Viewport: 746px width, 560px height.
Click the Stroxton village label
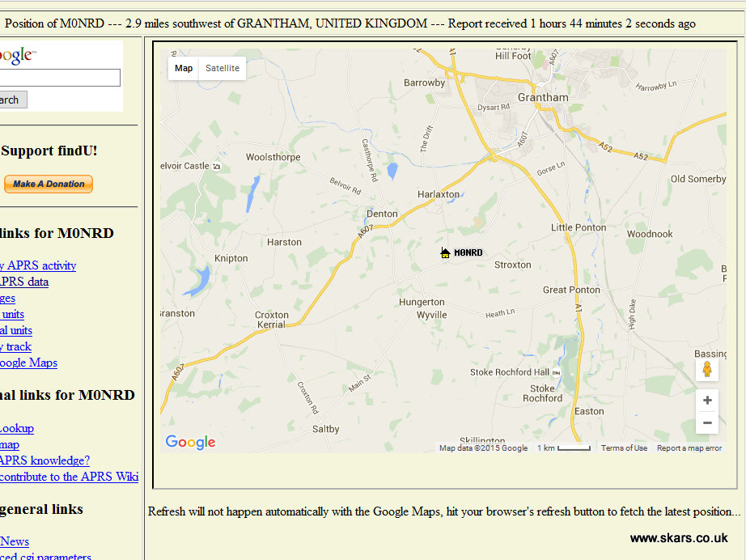click(512, 265)
